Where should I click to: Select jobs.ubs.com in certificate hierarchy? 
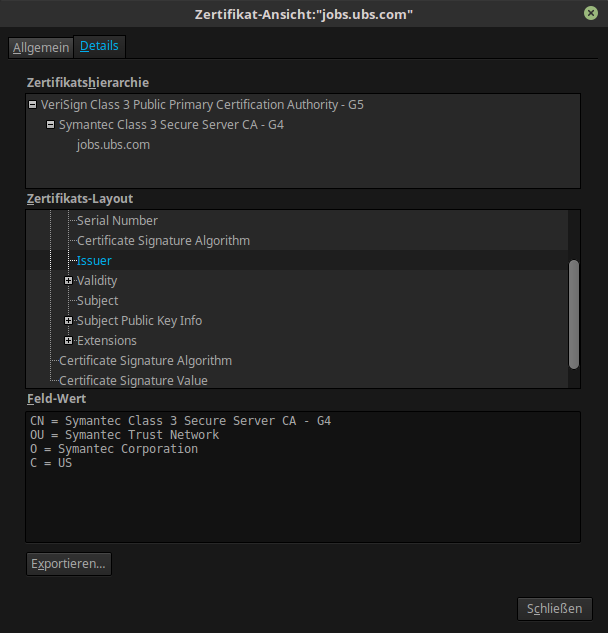tap(113, 145)
